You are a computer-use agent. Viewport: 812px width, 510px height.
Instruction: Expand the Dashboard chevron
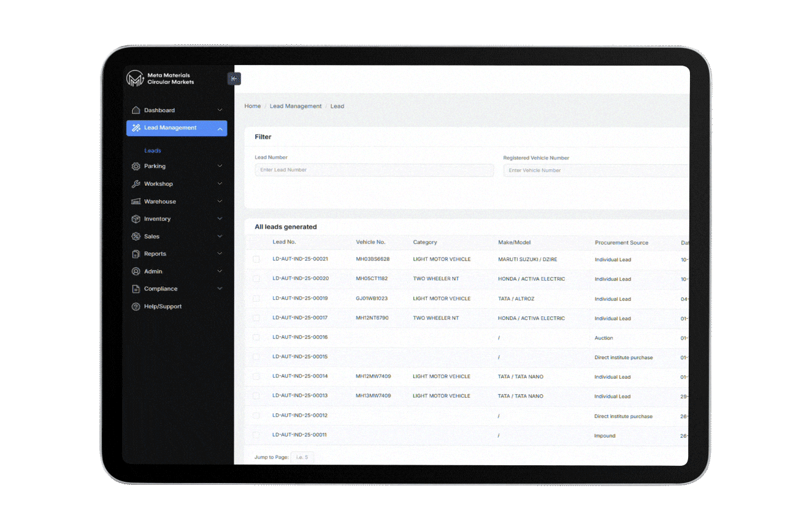(x=220, y=110)
